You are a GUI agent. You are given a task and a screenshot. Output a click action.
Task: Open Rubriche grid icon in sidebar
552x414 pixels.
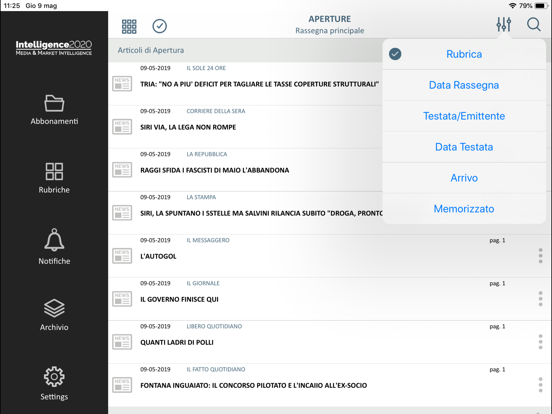[x=54, y=171]
